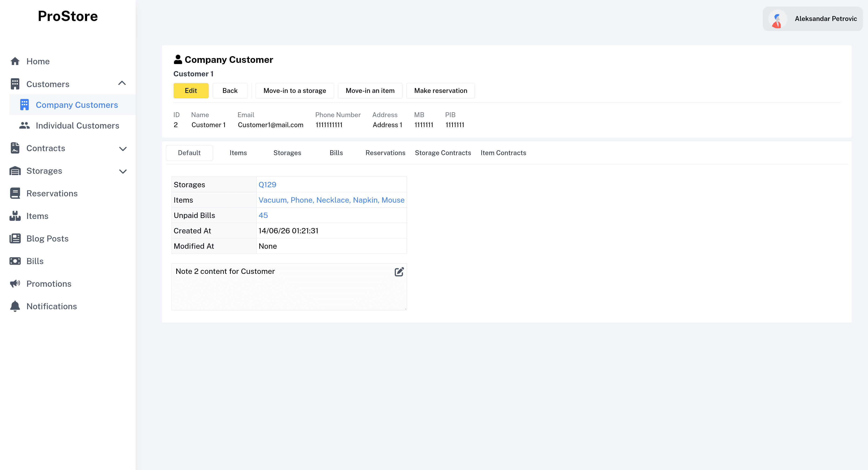Click the Storages warehouse icon

tap(15, 171)
